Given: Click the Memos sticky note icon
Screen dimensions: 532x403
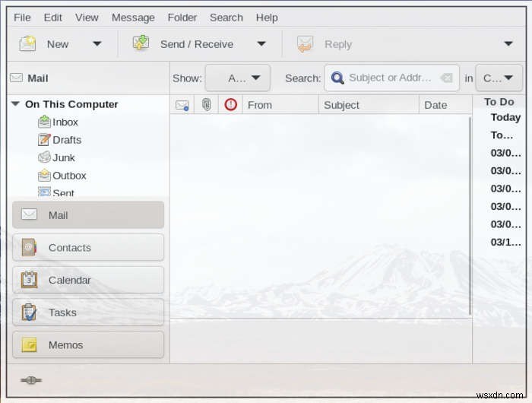Looking at the screenshot, I should pyautogui.click(x=29, y=344).
